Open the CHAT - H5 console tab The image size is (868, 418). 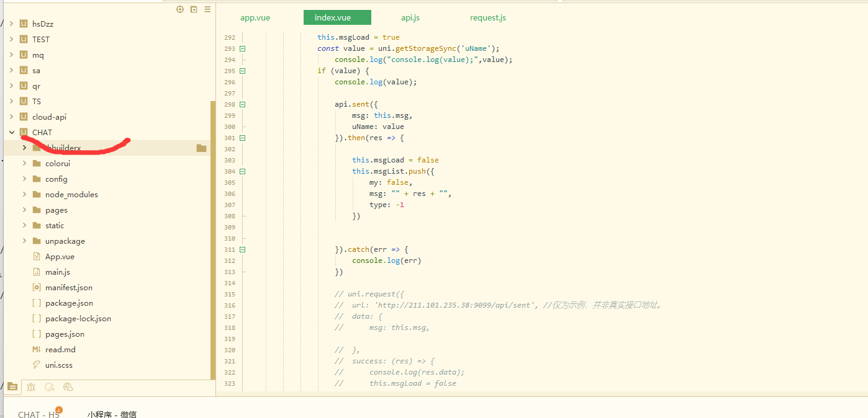[38, 414]
